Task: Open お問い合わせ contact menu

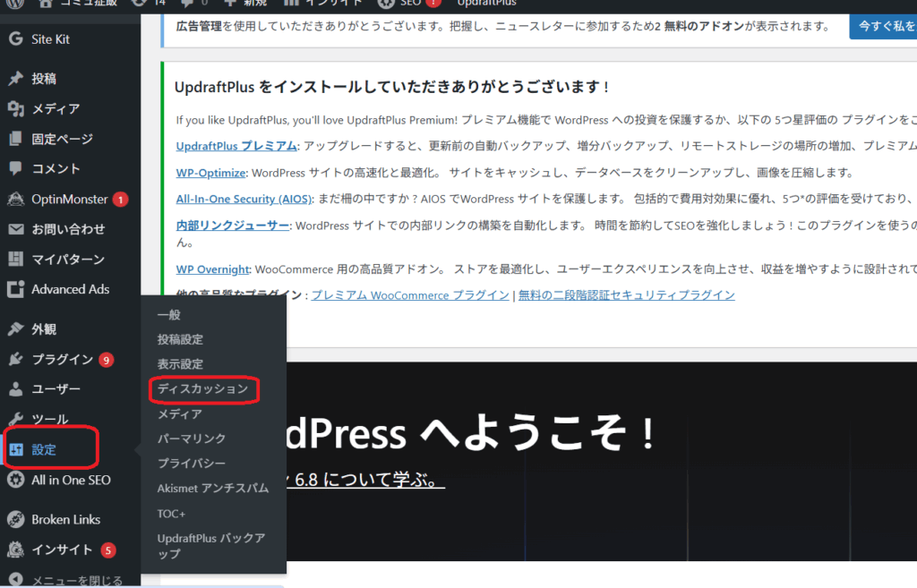Action: (70, 229)
